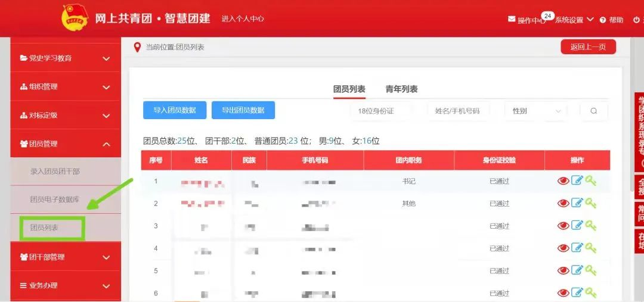Click the magnifier search icon button
644x302 pixels.
tap(593, 111)
